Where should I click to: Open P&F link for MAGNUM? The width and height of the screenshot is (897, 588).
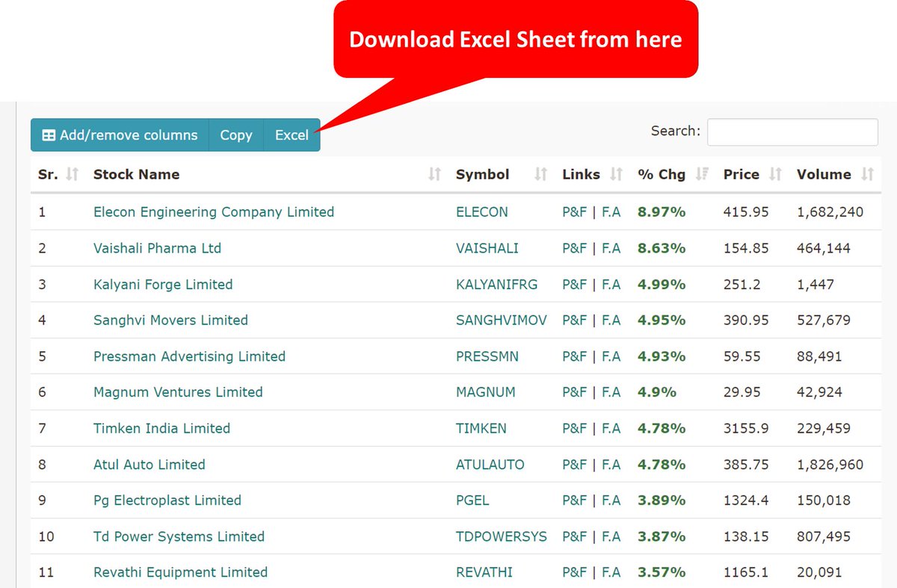[574, 392]
